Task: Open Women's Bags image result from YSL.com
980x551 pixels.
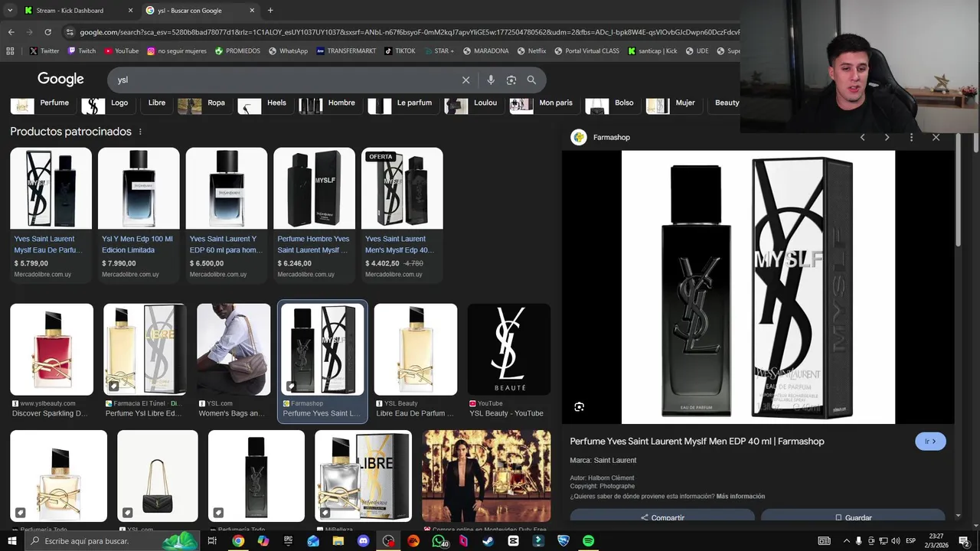Action: (234, 361)
